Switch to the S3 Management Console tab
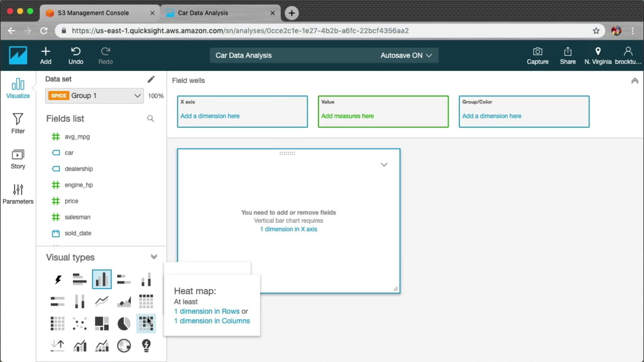 93,13
